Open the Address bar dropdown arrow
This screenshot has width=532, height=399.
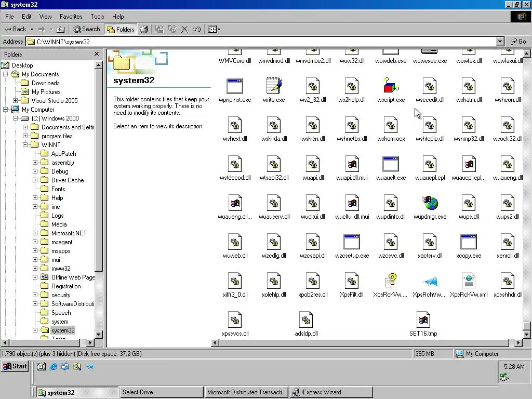point(500,42)
